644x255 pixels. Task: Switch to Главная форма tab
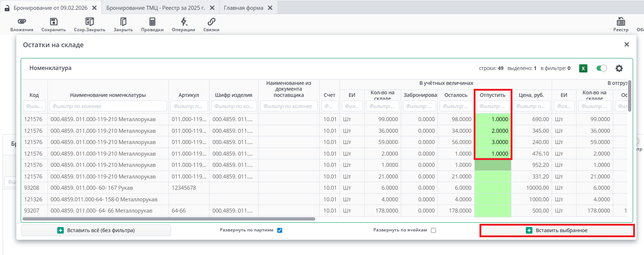(x=243, y=8)
